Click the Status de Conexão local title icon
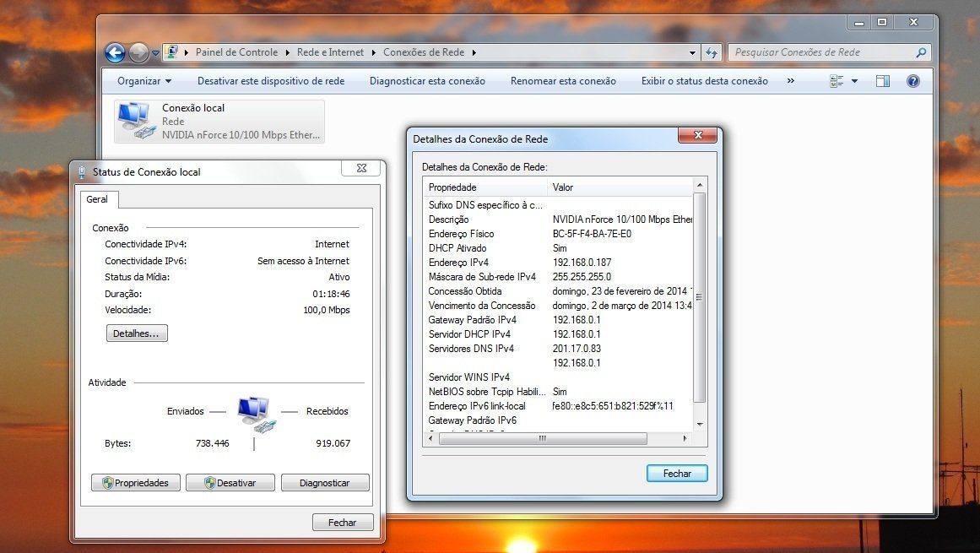 click(x=81, y=172)
